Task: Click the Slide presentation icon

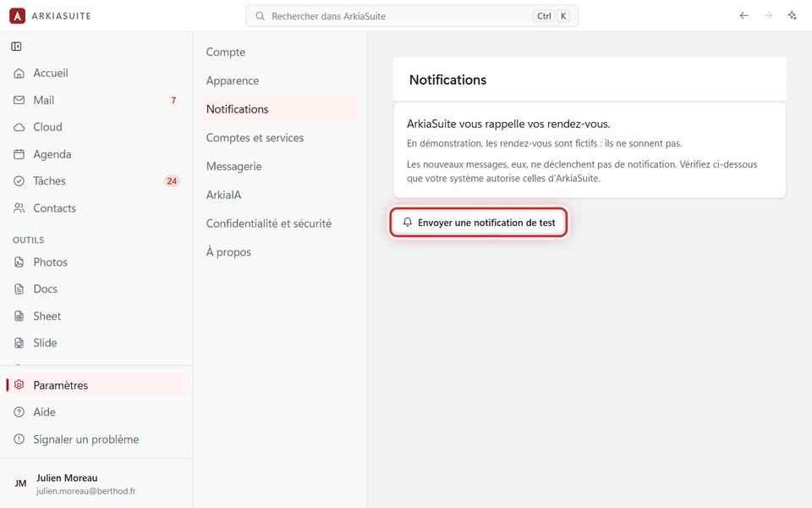Action: tap(19, 343)
